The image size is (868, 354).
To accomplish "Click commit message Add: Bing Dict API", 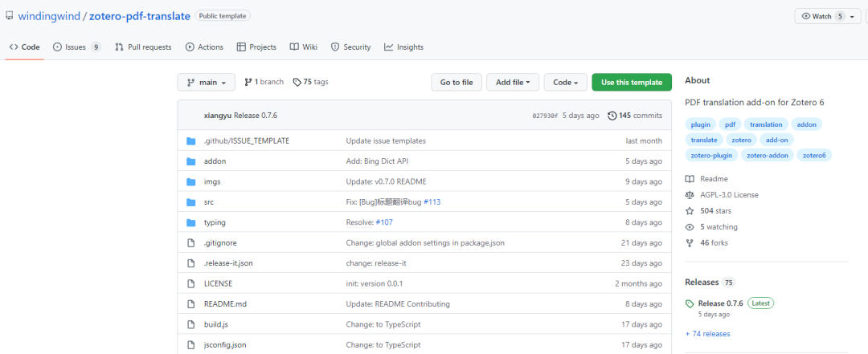I will 377,161.
